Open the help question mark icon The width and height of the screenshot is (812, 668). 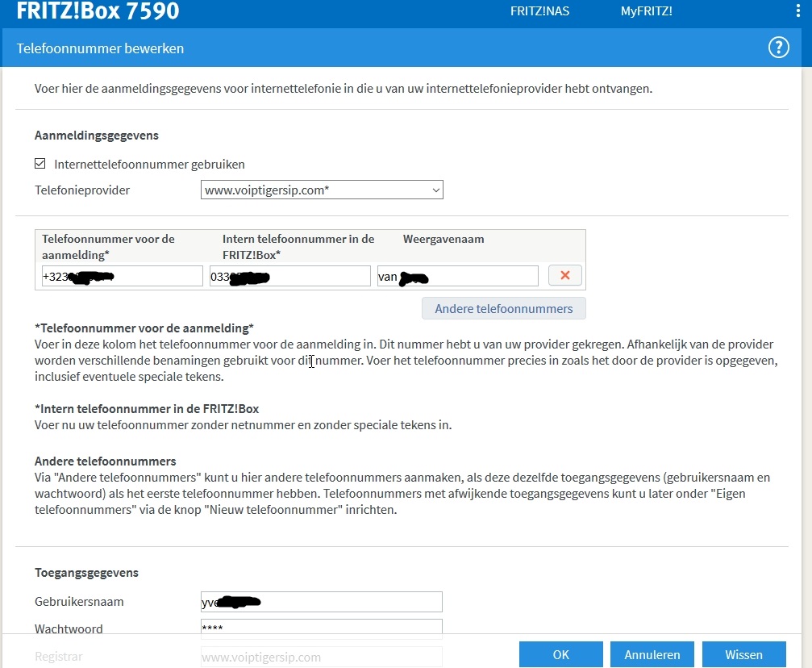click(777, 48)
